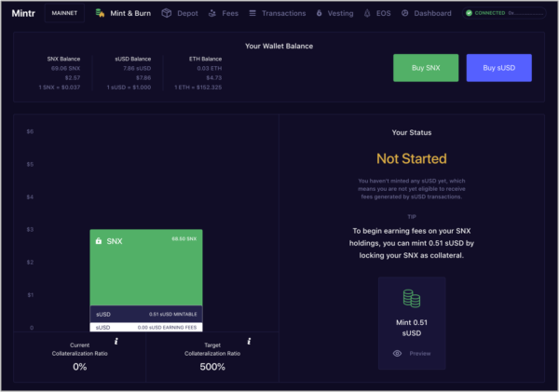The image size is (559, 392).
Task: Click the MAINNET network button
Action: [x=64, y=13]
